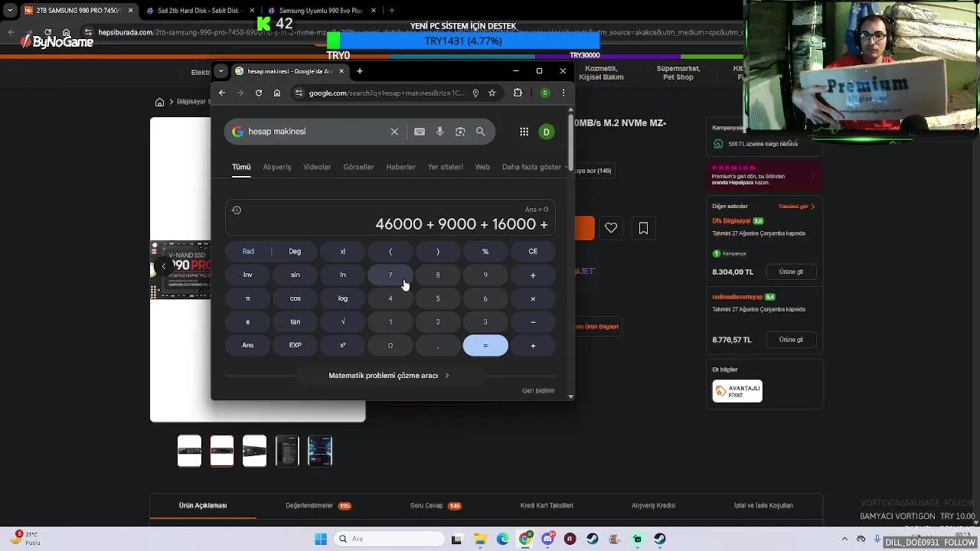The image size is (980, 551).
Task: Reload the Google calculator page
Action: coord(259,93)
